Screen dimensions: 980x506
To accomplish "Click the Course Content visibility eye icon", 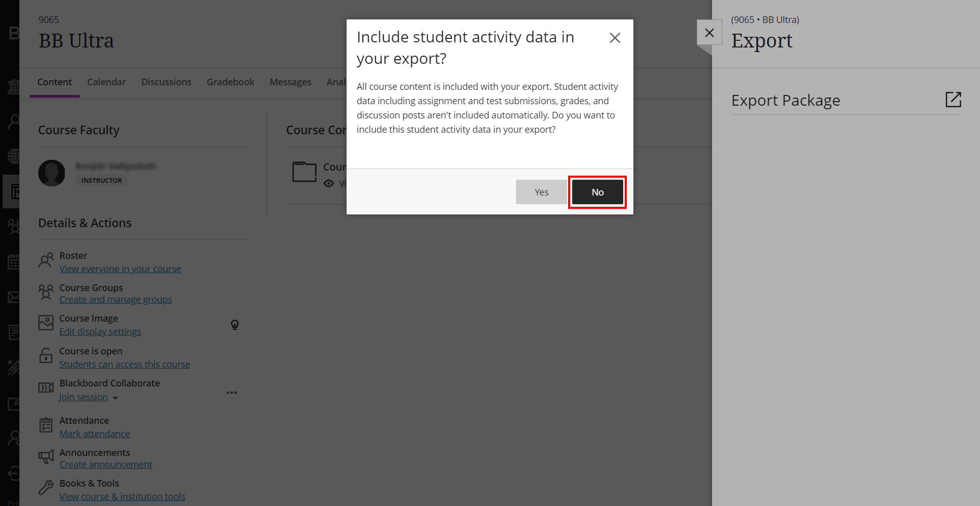I will (x=329, y=183).
